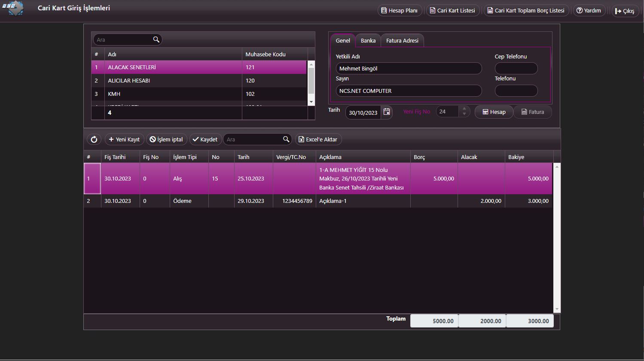Click the 25.10.2023 date cell
Viewport: 644px width, 361px height.
[x=253, y=178]
